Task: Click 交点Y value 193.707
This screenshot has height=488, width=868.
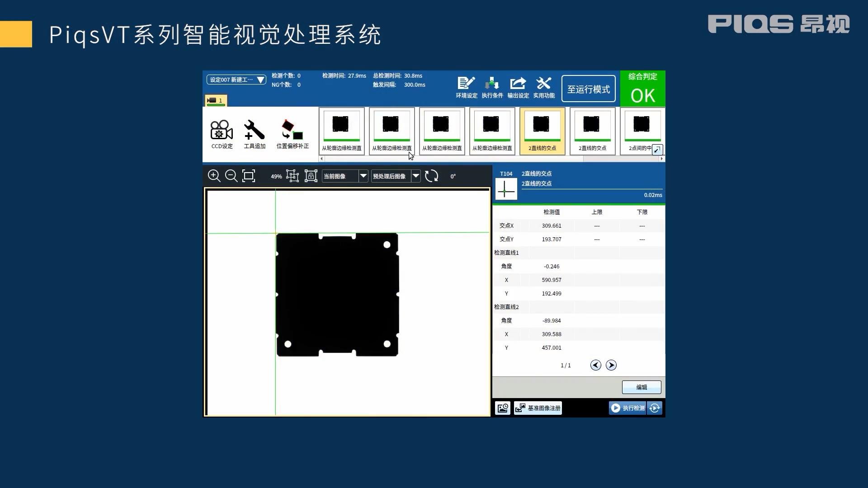Action: point(552,239)
